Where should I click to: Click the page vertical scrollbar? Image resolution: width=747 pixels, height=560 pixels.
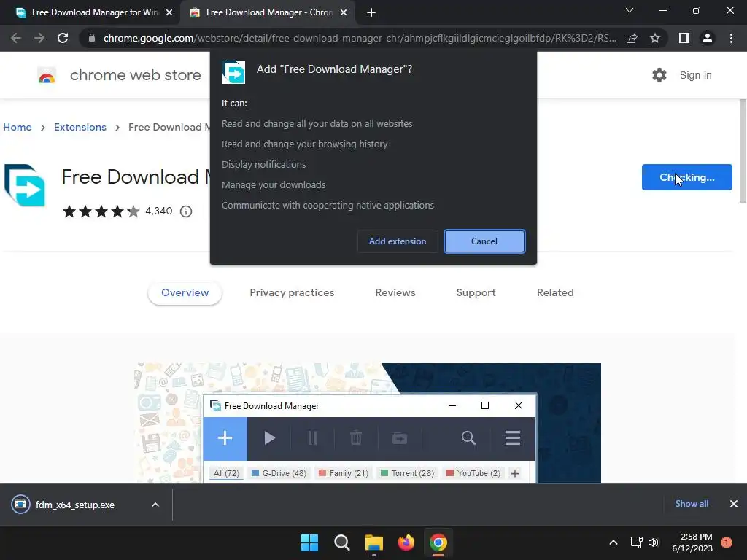tap(743, 150)
